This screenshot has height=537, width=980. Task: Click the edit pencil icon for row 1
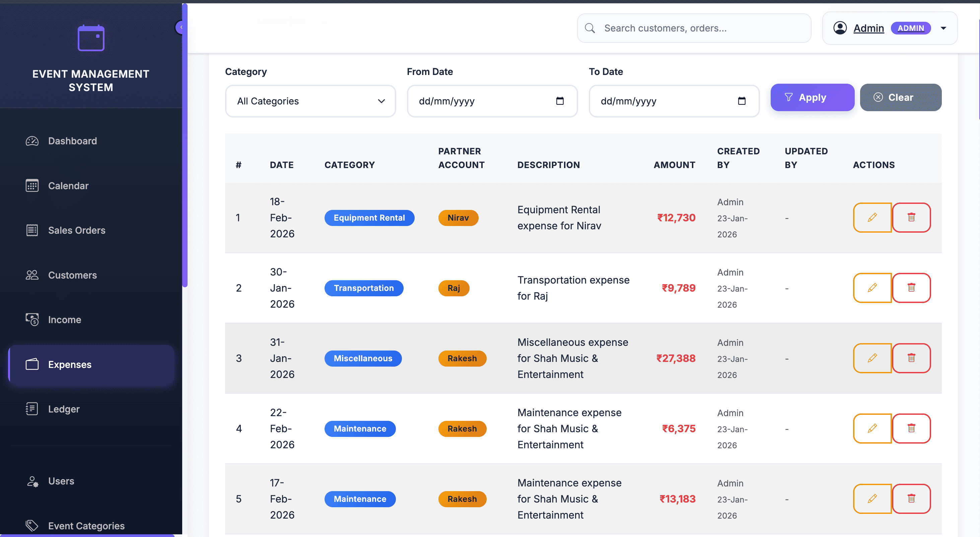coord(872,218)
